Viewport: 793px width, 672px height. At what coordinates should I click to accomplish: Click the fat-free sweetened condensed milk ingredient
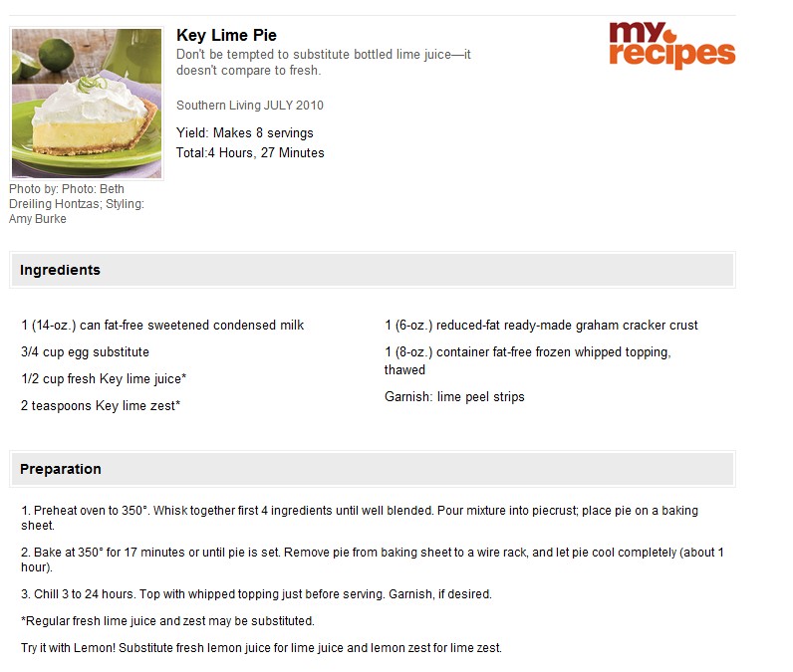click(162, 325)
